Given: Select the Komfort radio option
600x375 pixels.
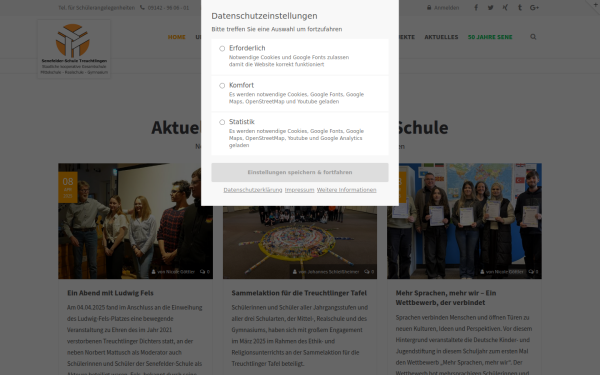Looking at the screenshot, I should point(222,86).
